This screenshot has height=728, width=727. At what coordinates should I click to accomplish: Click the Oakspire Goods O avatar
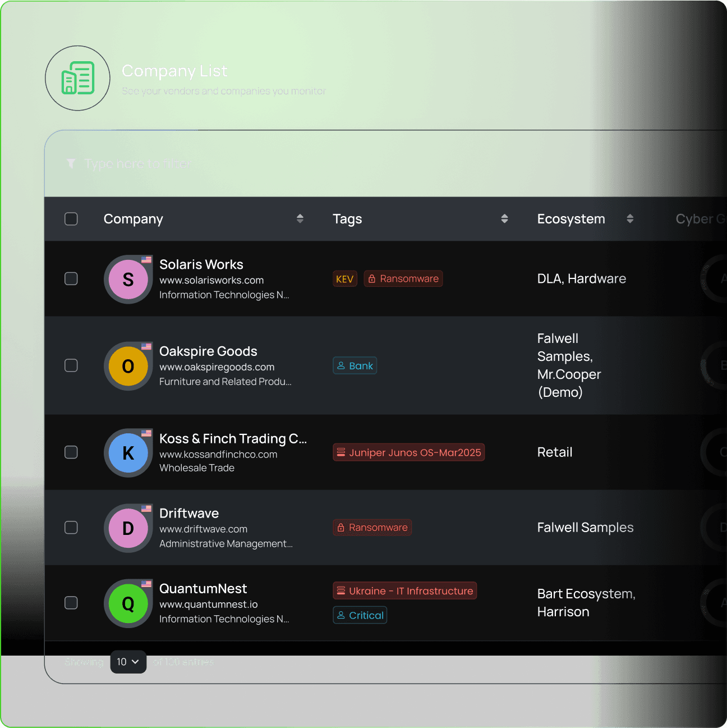click(x=128, y=367)
